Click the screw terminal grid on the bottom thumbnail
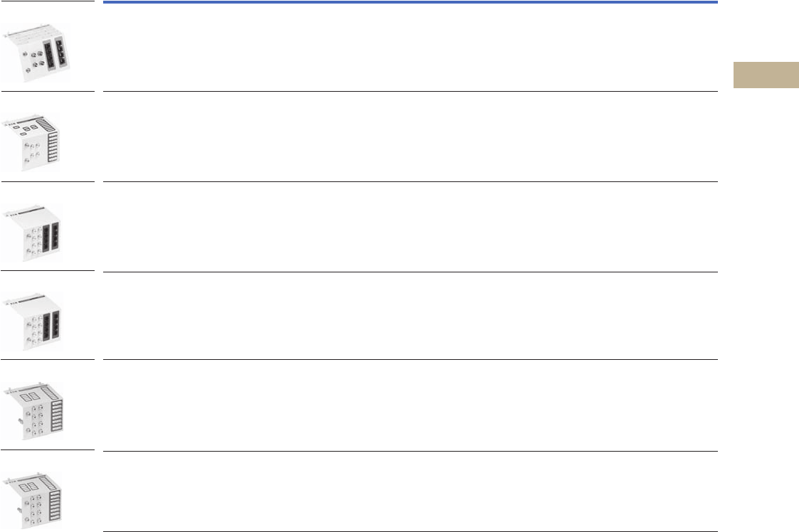This screenshot has width=799, height=532. pos(33,509)
